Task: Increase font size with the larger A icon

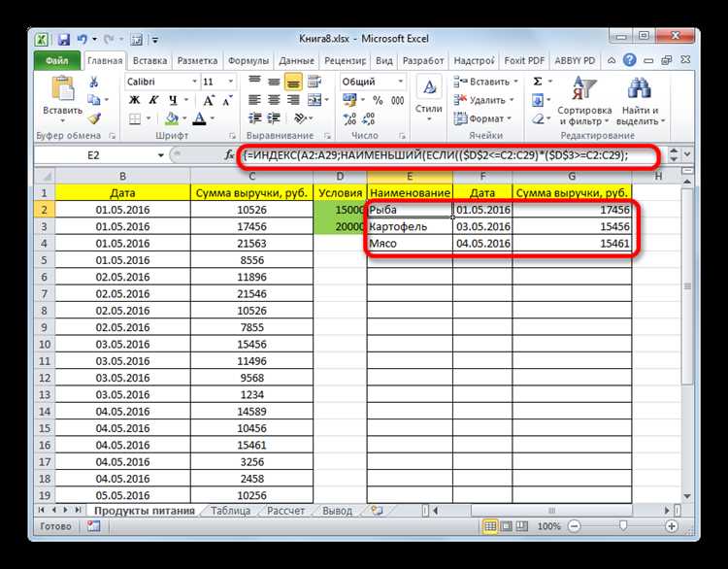Action: [209, 100]
